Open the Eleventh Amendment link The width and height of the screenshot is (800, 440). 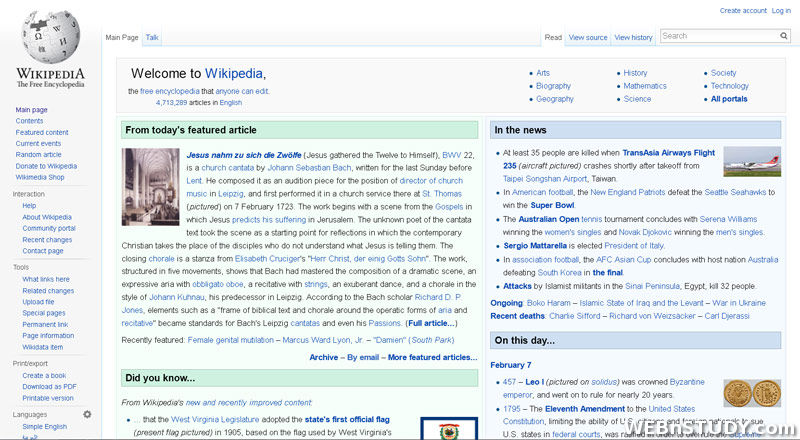tap(585, 409)
